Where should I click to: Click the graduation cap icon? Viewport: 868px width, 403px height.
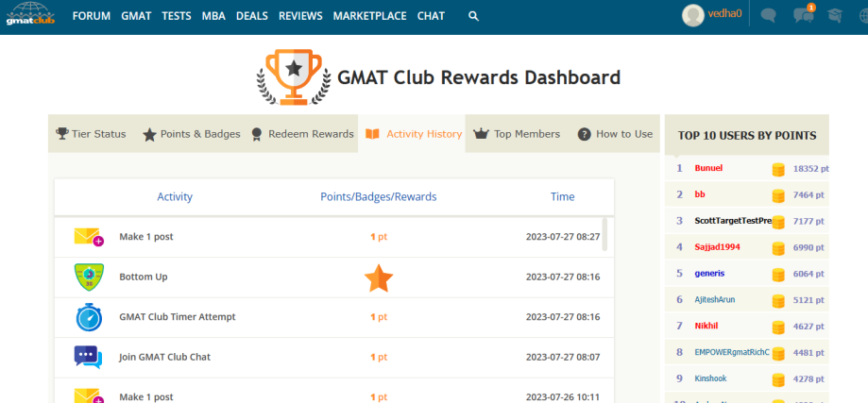[x=835, y=15]
